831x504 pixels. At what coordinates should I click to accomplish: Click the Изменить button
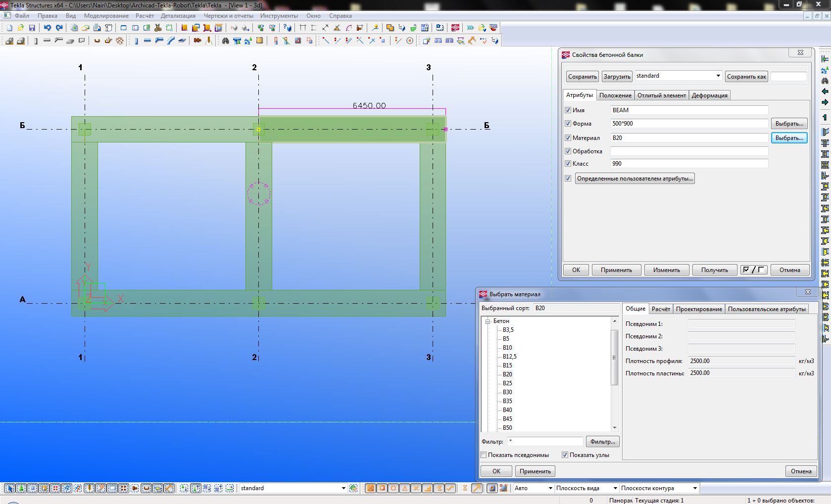tap(666, 270)
